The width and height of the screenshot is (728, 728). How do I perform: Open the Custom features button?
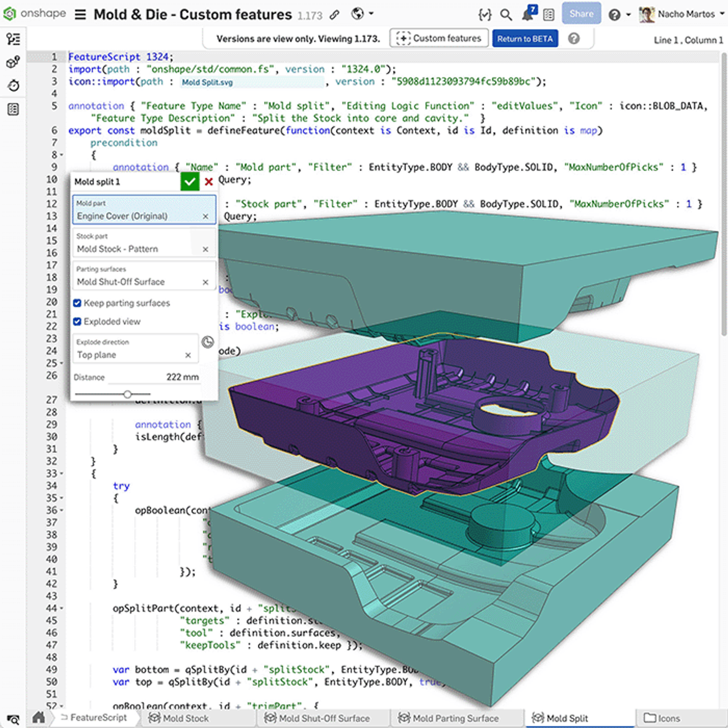pos(438,38)
